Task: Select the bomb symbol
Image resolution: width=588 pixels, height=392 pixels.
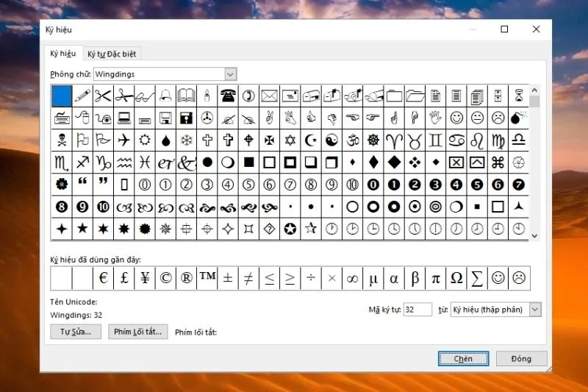Action: click(519, 118)
